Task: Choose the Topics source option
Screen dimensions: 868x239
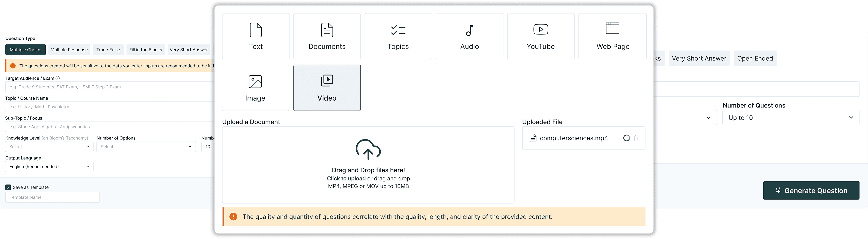Action: coord(398,36)
